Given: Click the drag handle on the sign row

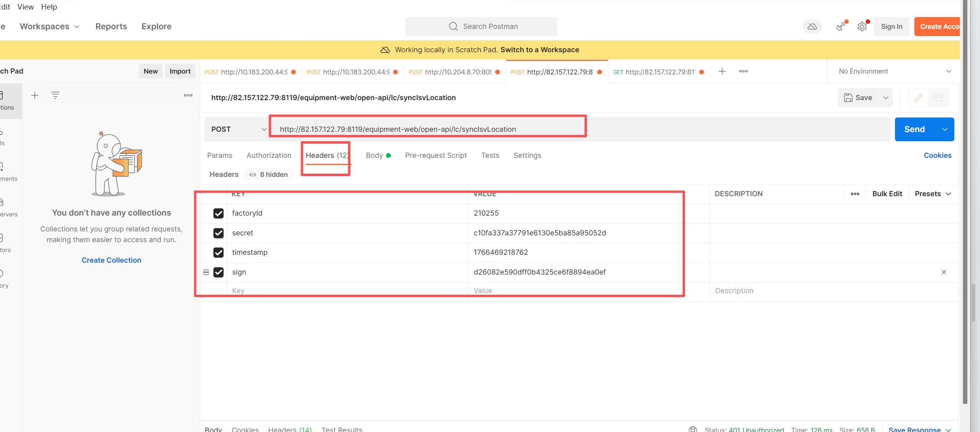Looking at the screenshot, I should 206,272.
